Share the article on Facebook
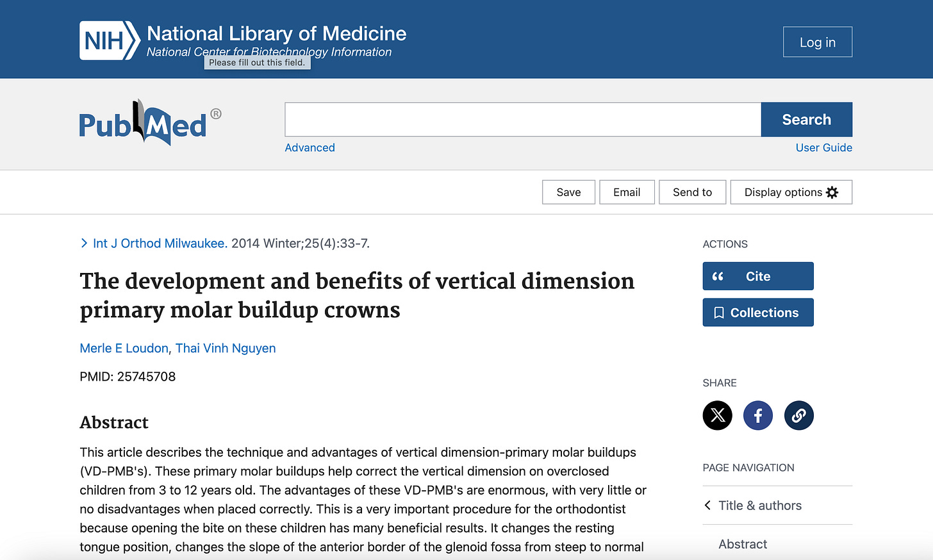This screenshot has width=933, height=560. tap(757, 415)
